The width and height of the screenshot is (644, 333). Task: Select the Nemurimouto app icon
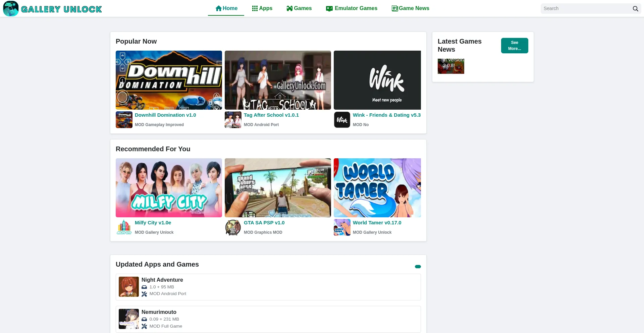[129, 319]
